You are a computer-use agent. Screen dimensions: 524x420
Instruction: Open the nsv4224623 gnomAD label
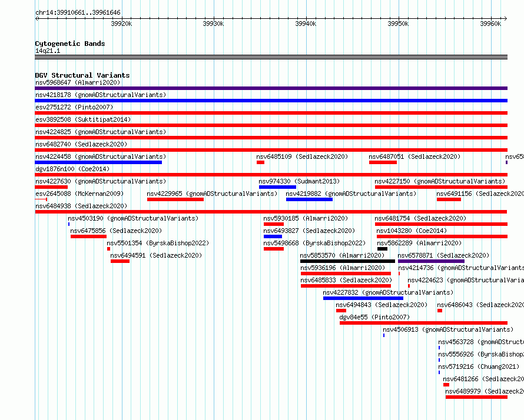pyautogui.click(x=466, y=280)
